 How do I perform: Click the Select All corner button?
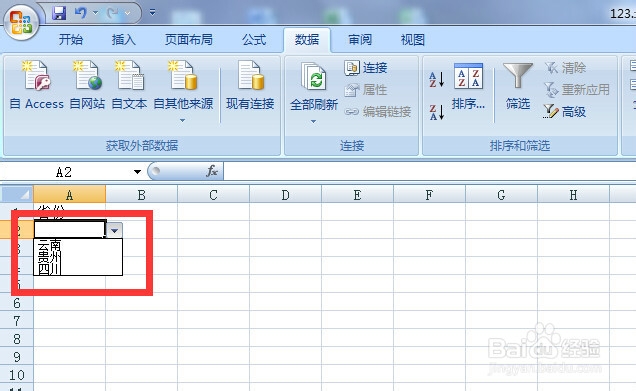tap(16, 195)
